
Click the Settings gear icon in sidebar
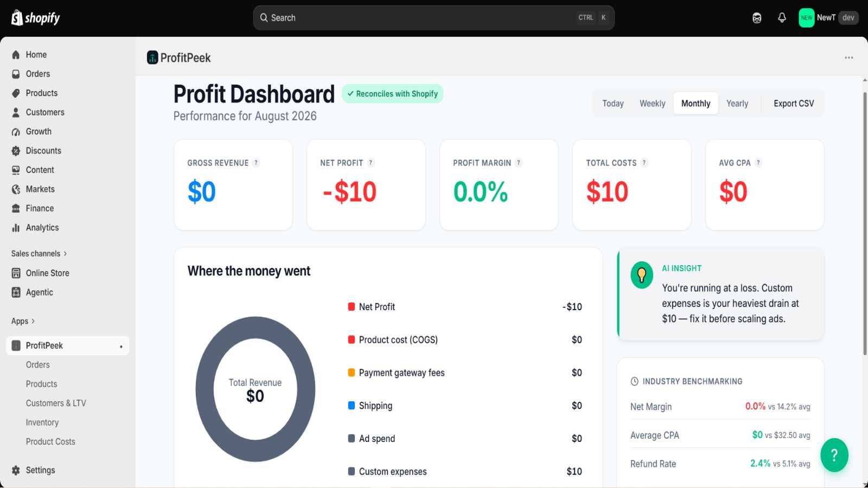point(16,470)
